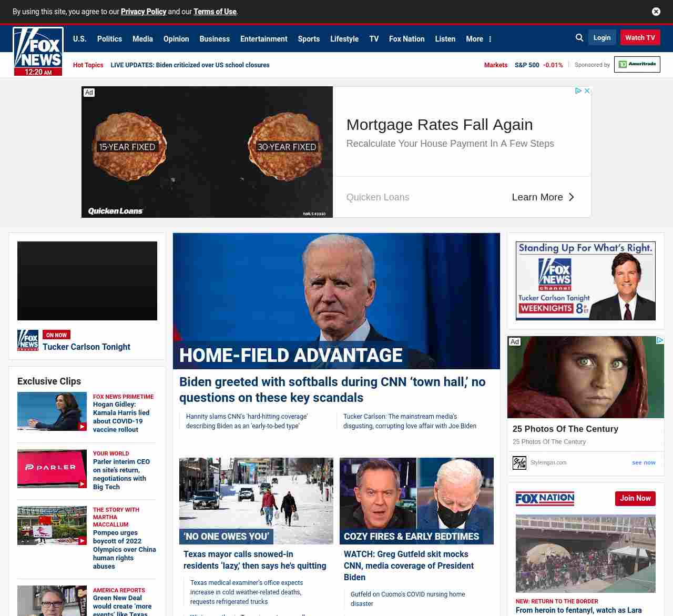
Task: Open the Privacy Policy link
Action: coord(143,12)
